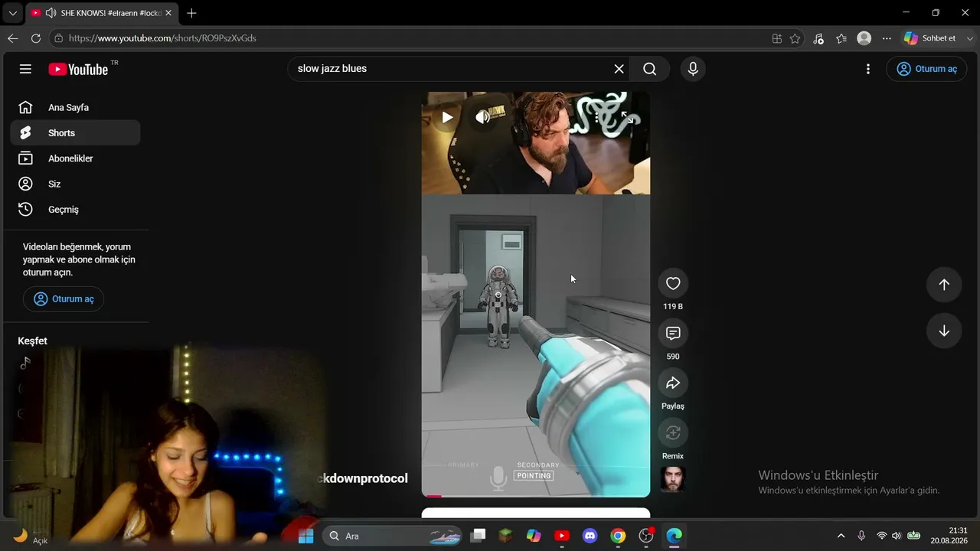Open the channel avatar under Remix
Screen dimensions: 980x551
673,479
